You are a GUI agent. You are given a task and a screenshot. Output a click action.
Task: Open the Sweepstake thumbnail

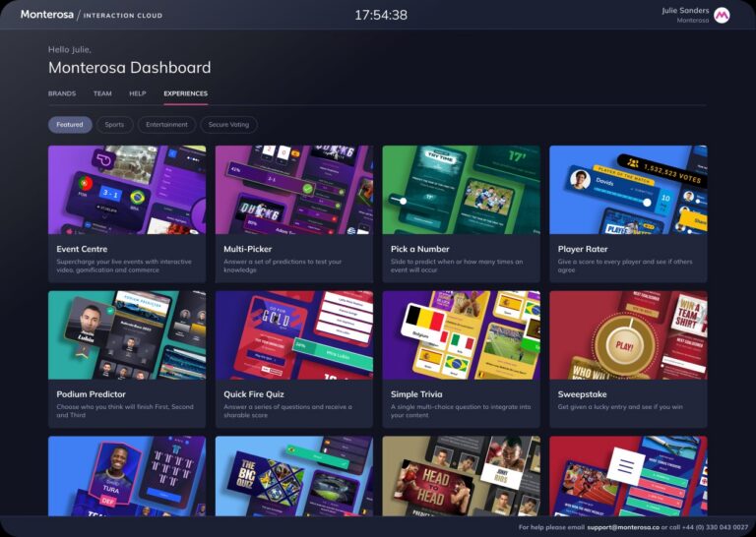[x=628, y=335]
